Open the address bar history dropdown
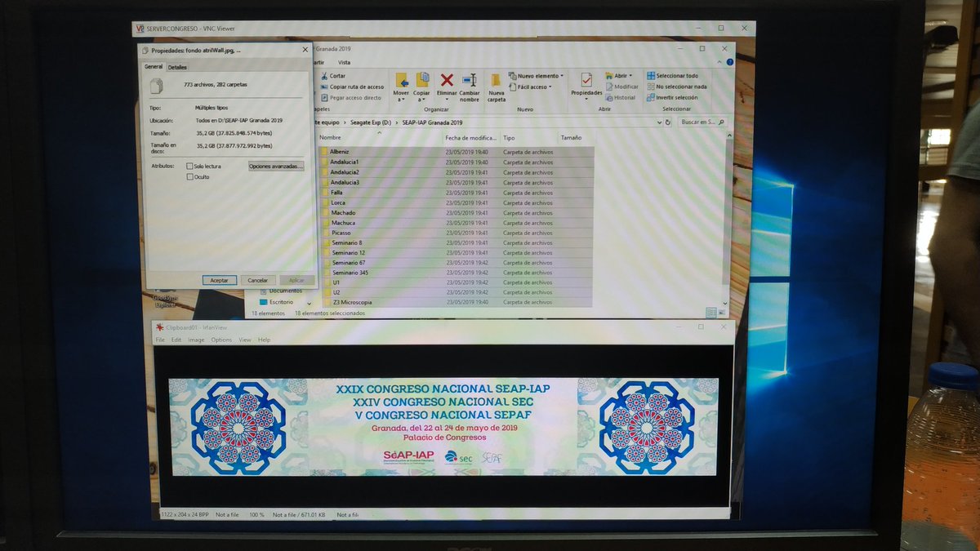 click(x=659, y=122)
